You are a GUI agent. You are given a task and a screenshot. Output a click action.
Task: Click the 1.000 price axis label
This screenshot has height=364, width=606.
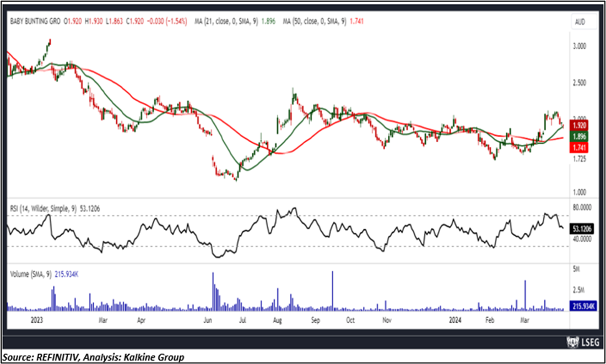pyautogui.click(x=580, y=192)
